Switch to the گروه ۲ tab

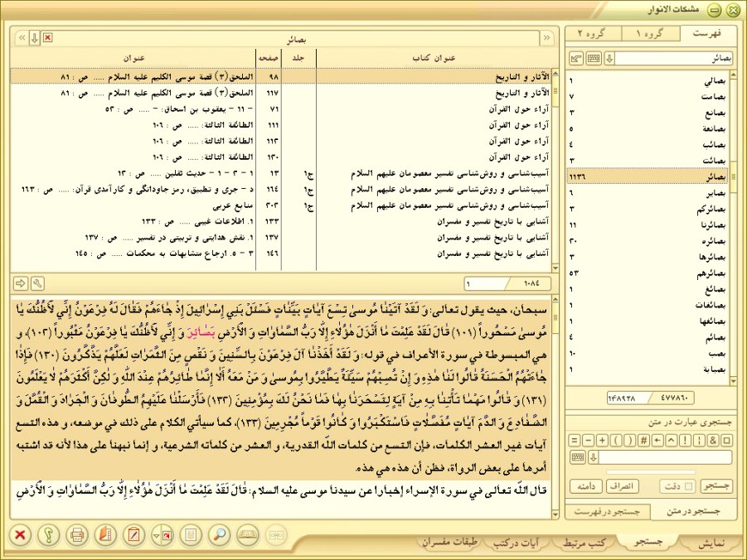tap(591, 33)
